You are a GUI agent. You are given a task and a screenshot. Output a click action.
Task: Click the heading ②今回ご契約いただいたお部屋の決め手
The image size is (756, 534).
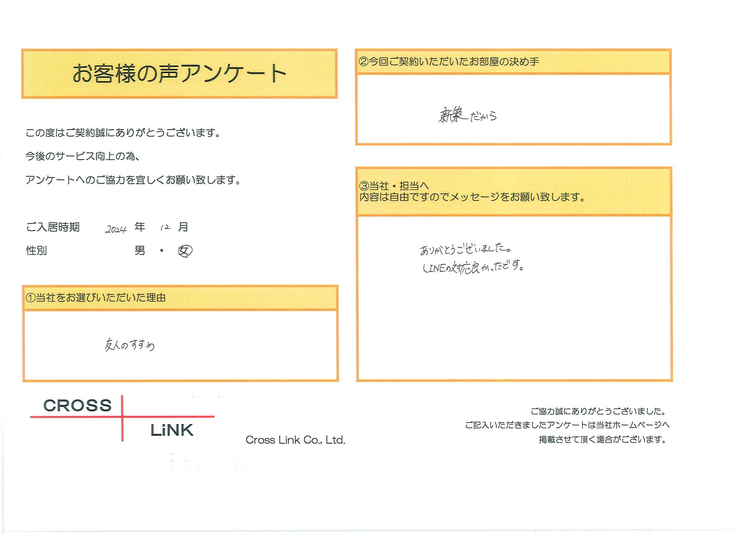click(x=449, y=62)
